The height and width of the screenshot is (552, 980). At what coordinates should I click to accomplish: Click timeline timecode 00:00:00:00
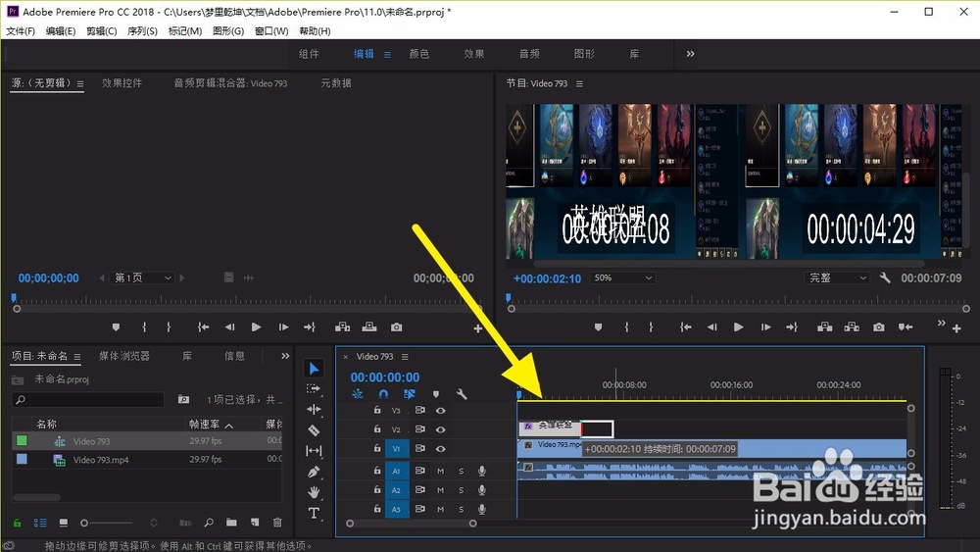385,377
